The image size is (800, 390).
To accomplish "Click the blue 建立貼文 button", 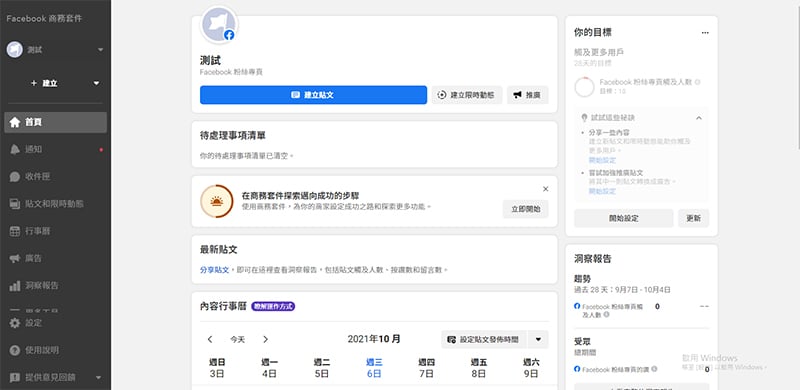I will 313,95.
